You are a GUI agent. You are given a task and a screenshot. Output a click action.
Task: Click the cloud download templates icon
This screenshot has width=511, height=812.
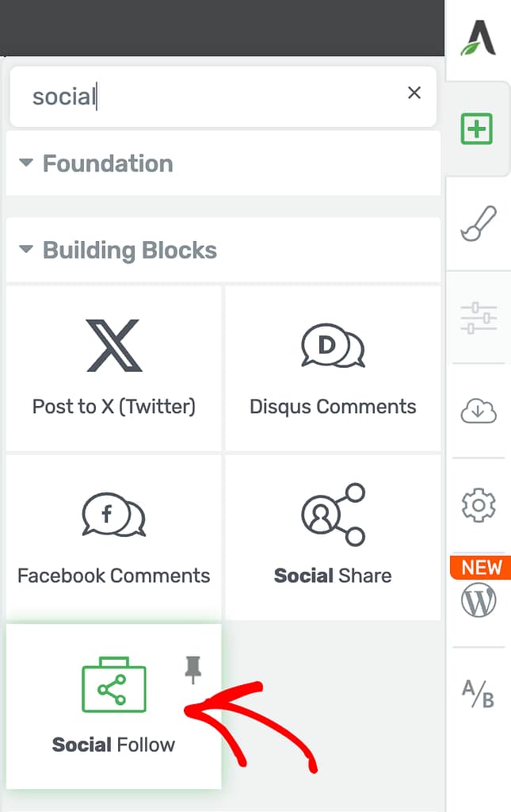tap(479, 412)
